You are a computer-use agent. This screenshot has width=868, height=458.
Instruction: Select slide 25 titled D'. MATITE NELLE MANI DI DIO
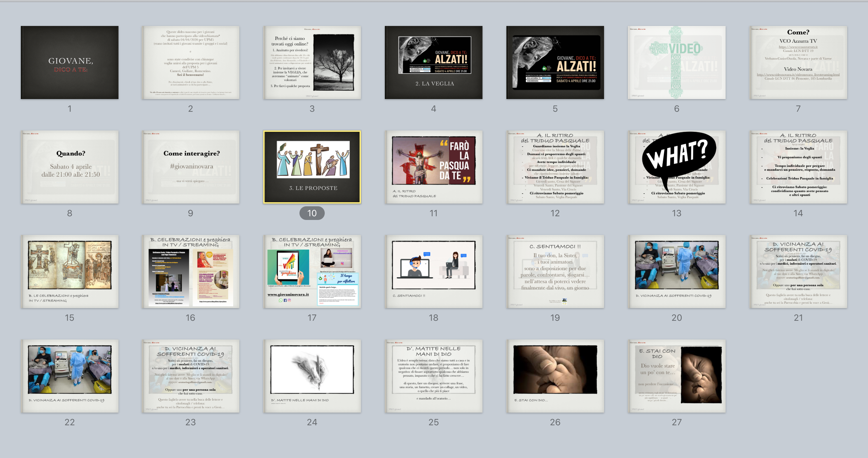[434, 376]
